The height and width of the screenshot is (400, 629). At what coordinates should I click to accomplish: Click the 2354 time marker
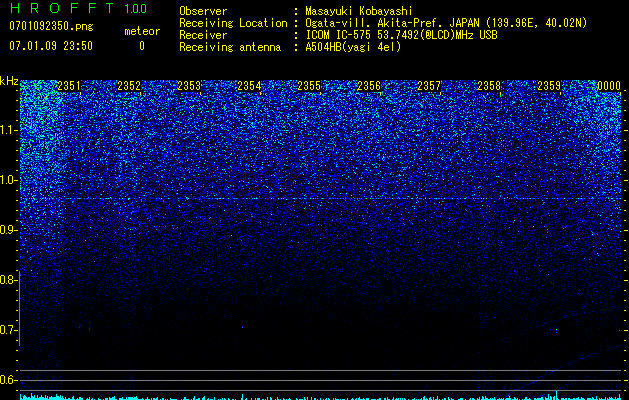pyautogui.click(x=249, y=86)
